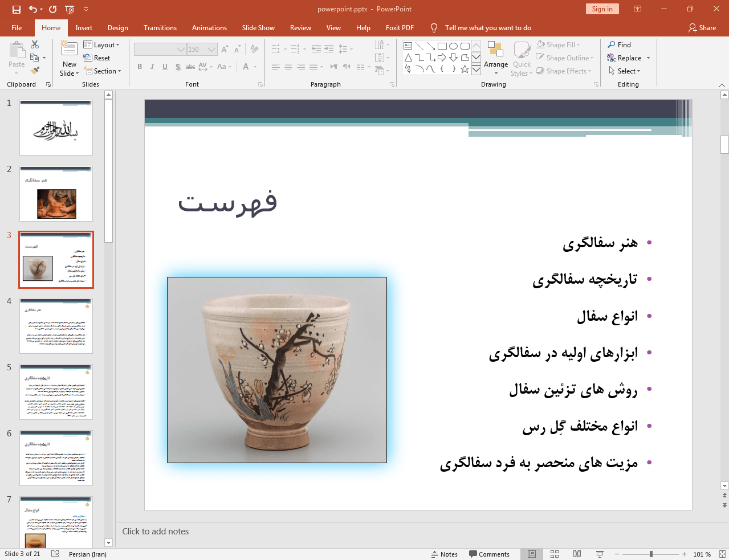
Task: Switch to Slide Sorter view
Action: (x=555, y=554)
